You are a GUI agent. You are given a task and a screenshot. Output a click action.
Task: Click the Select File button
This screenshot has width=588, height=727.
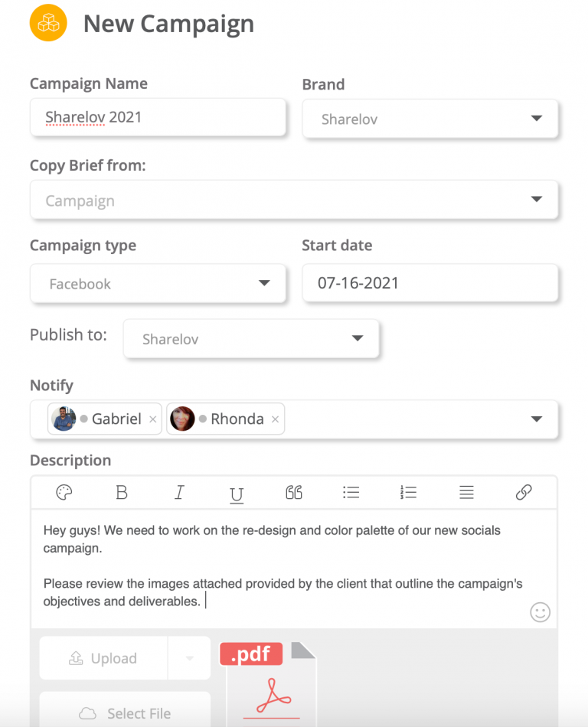tap(124, 713)
